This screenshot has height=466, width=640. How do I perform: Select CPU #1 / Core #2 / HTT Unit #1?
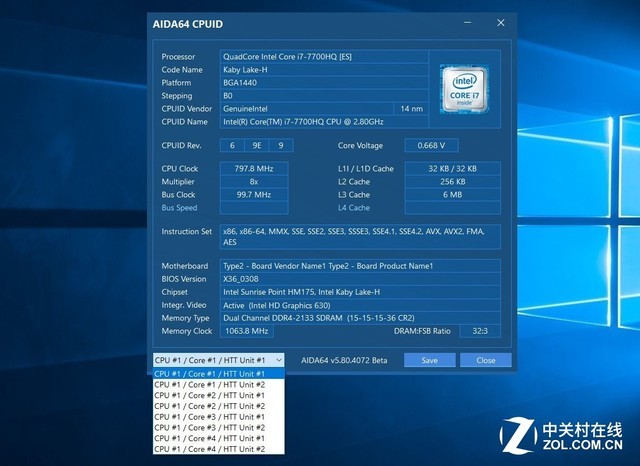[x=219, y=395]
